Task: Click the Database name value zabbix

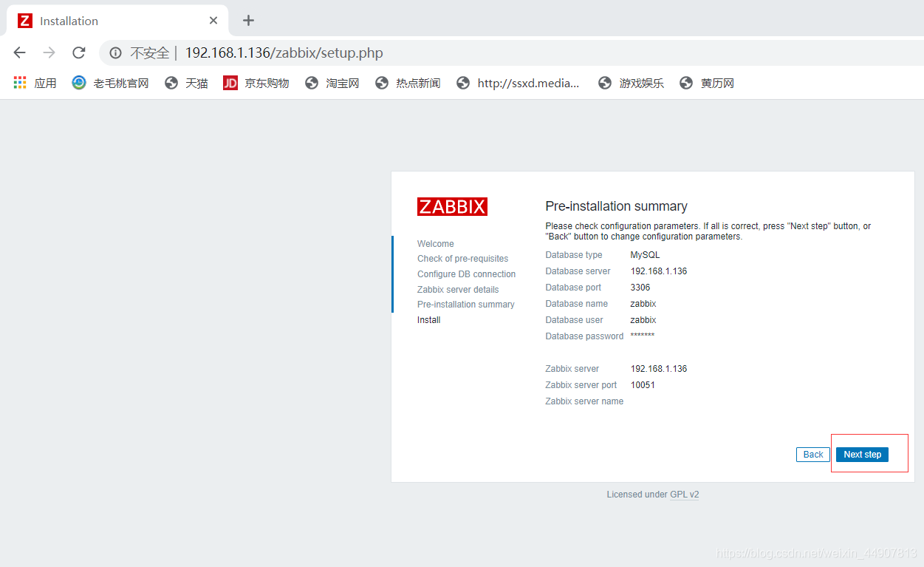Action: click(643, 304)
